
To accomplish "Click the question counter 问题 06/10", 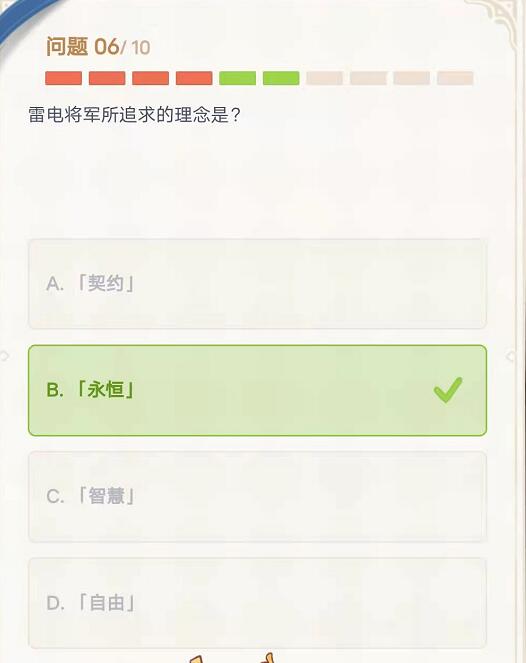I will [x=98, y=47].
